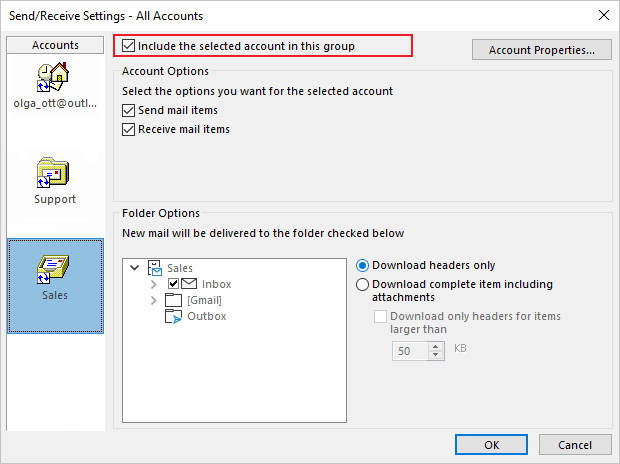Click the [Gmail] folder icon
This screenshot has height=464, width=620.
173,300
